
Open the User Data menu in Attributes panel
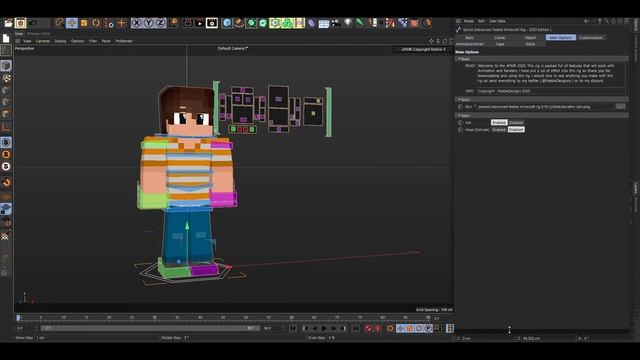click(497, 21)
